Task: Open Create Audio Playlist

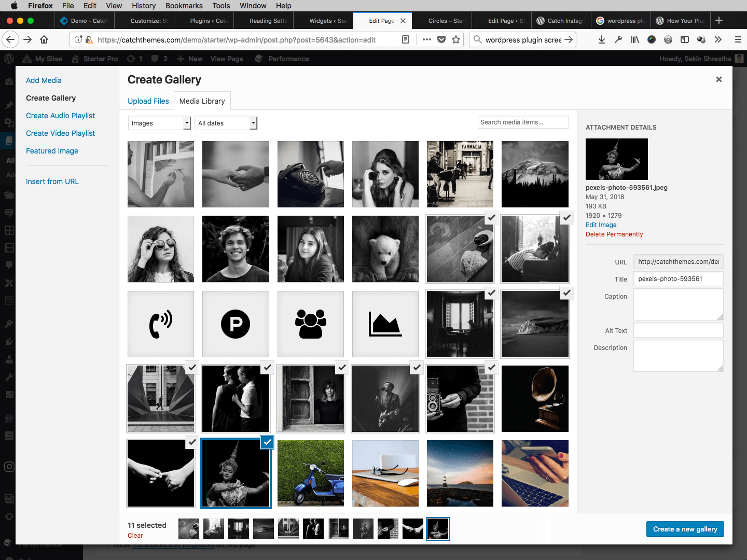Action: pyautogui.click(x=61, y=116)
